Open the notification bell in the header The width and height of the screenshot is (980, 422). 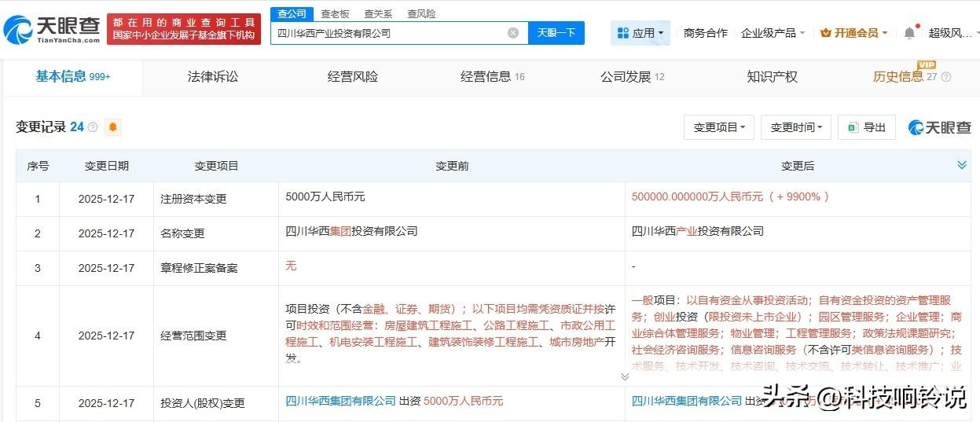909,33
